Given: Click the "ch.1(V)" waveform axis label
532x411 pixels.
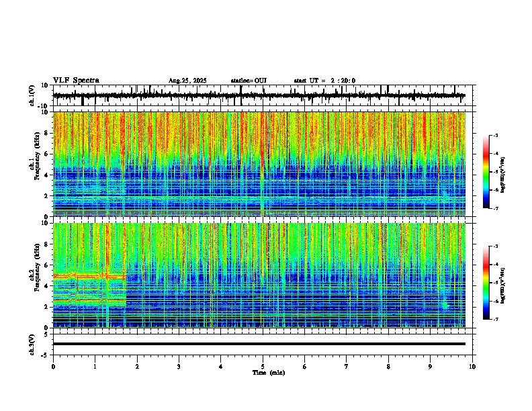Looking at the screenshot, I should coord(32,95).
